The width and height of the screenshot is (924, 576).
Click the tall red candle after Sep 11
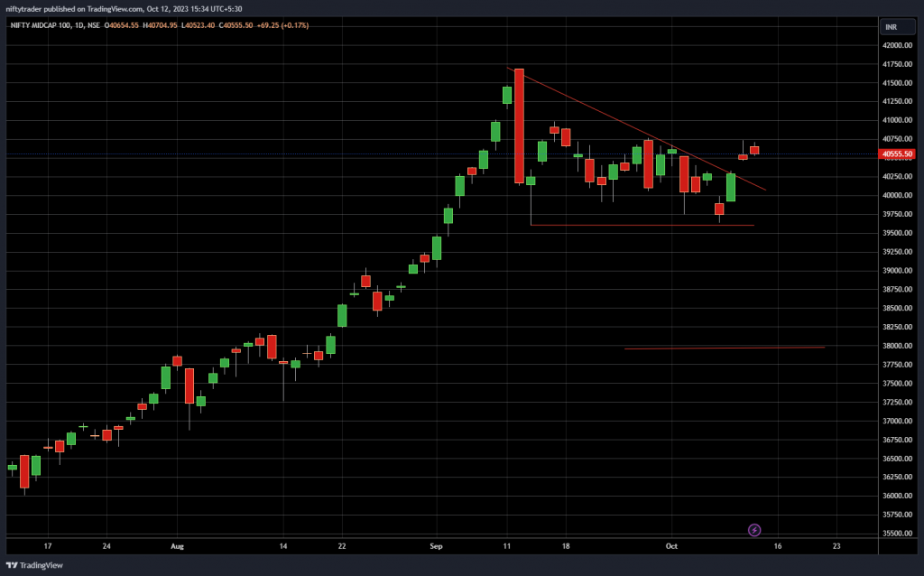pyautogui.click(x=519, y=126)
